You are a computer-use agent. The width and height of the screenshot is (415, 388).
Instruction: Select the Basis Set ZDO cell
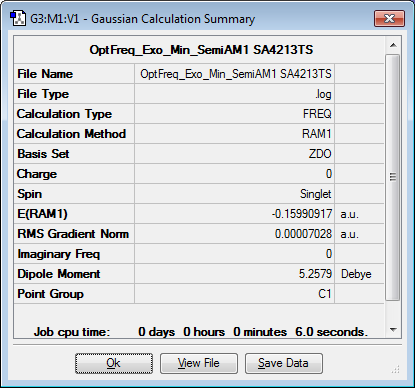tap(235, 154)
